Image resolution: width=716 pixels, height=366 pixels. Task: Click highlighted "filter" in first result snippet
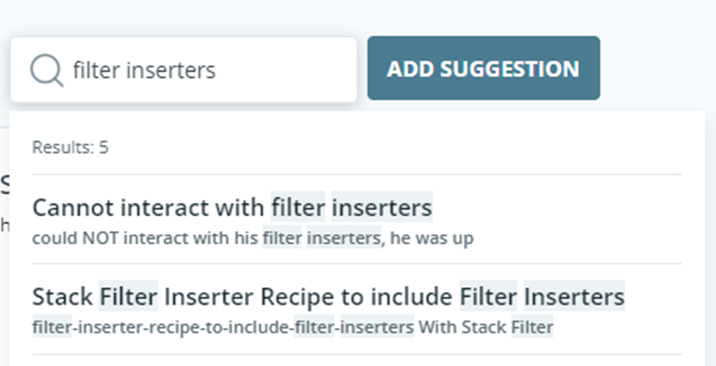point(282,238)
